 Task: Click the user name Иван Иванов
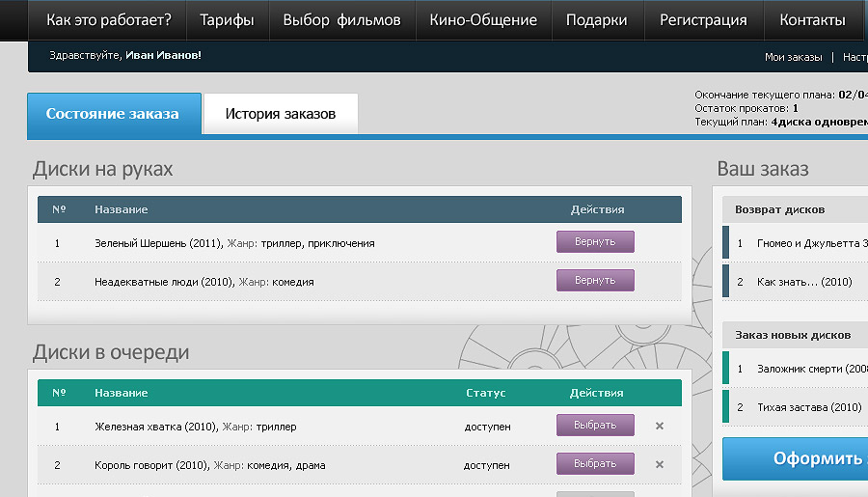click(162, 55)
